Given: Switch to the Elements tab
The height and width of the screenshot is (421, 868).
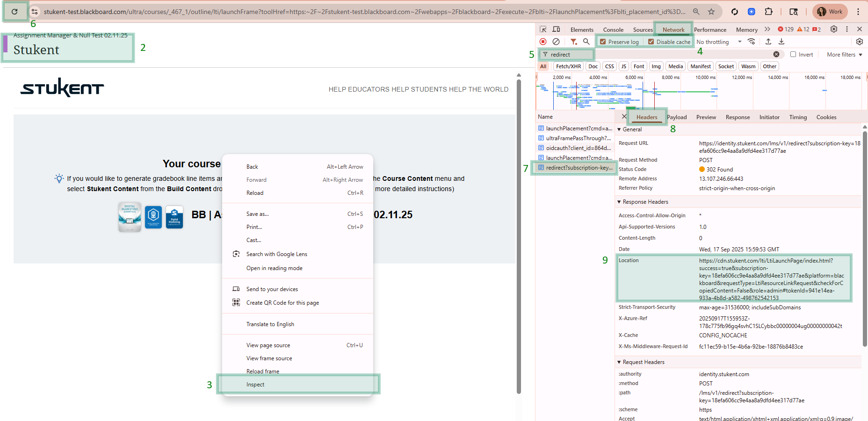Looking at the screenshot, I should [x=582, y=29].
